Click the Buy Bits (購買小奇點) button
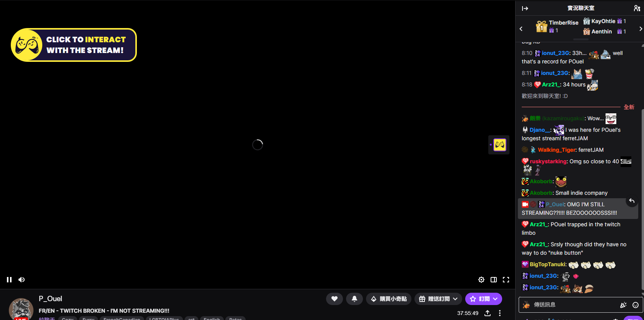 click(389, 299)
